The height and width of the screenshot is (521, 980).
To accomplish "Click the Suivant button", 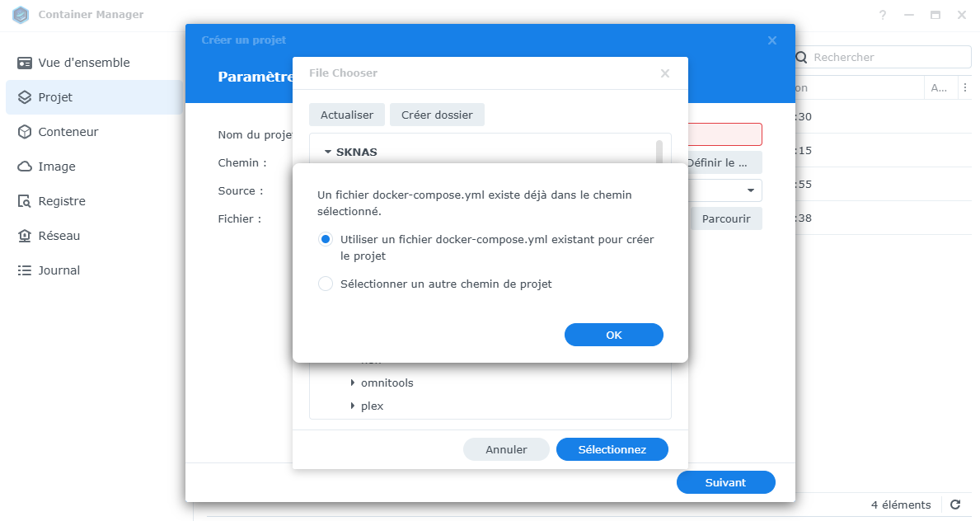I will [725, 482].
